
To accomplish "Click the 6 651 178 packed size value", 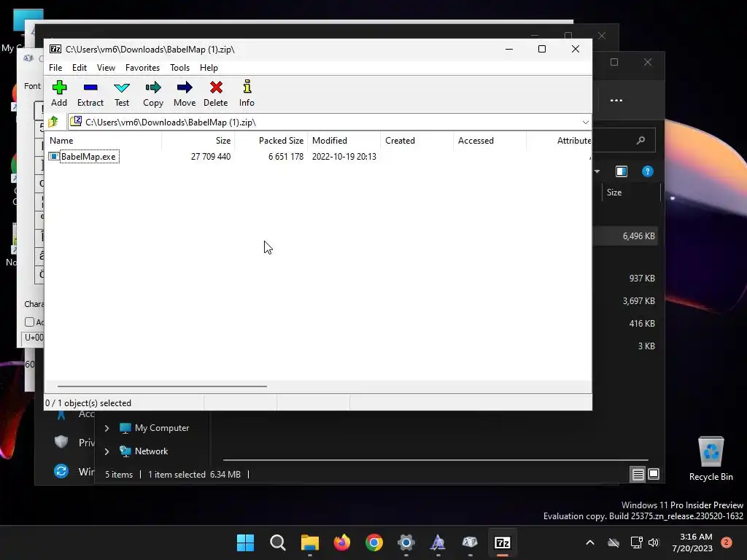I will coord(286,157).
